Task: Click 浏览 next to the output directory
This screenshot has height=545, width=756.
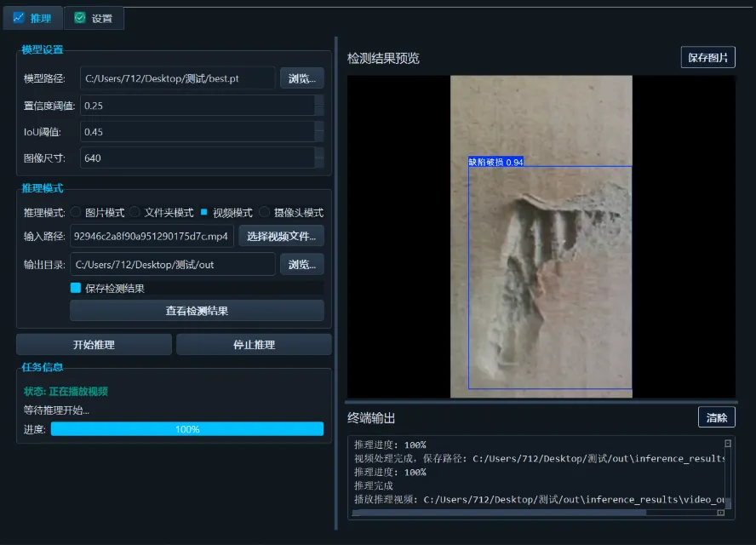Action: pyautogui.click(x=301, y=263)
